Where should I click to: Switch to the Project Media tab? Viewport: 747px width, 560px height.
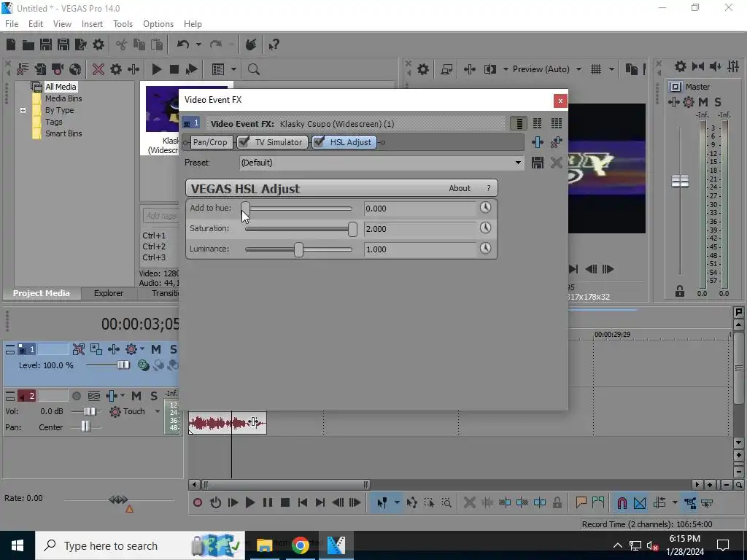click(x=41, y=293)
